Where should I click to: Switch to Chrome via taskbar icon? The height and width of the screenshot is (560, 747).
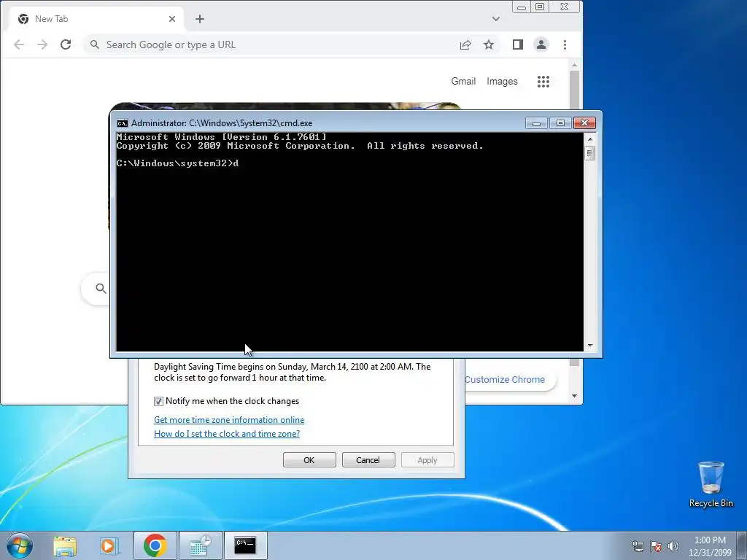[x=155, y=545]
